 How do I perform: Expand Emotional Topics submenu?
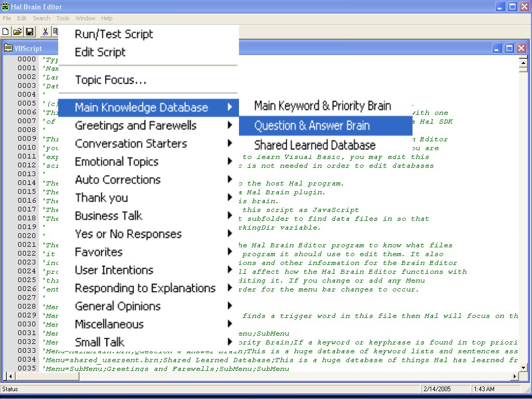[148, 162]
